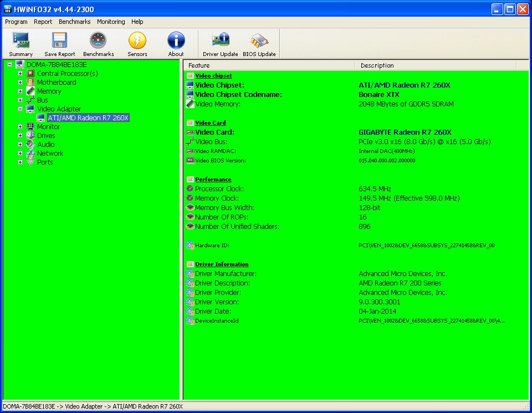Open the Sensors lightning icon
The image size is (532, 413).
pyautogui.click(x=137, y=41)
